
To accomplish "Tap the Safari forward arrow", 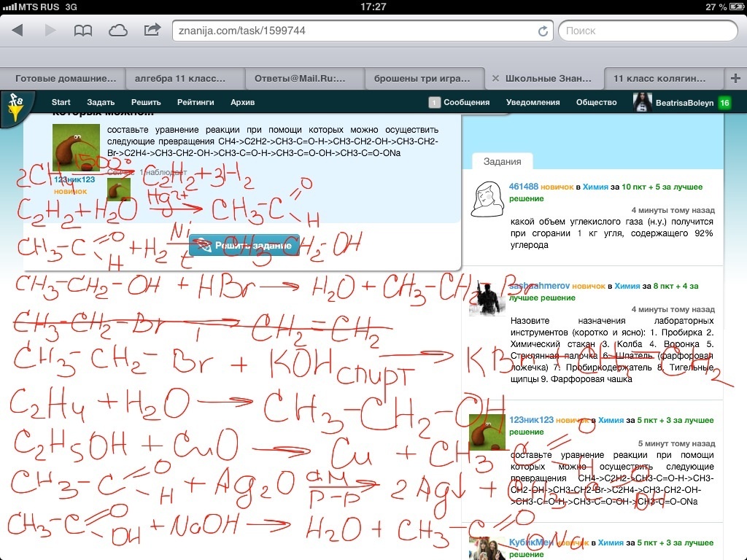I will tap(50, 31).
